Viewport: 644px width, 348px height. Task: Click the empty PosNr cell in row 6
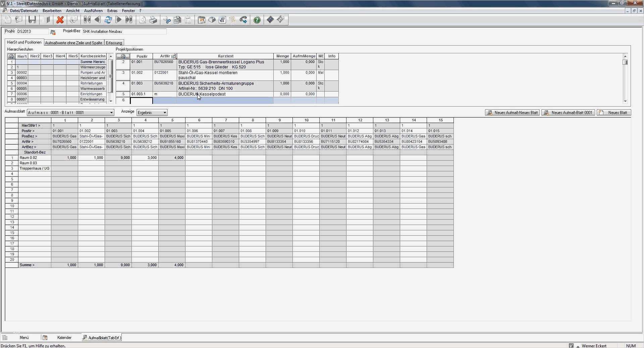[x=141, y=100]
